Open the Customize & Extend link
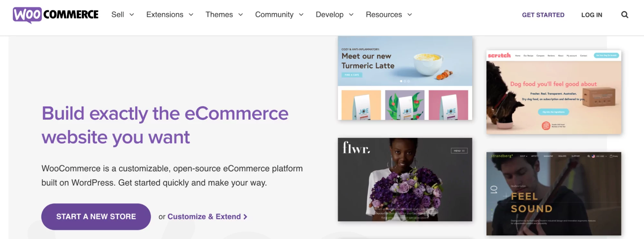Viewport: 644px width, 239px height. tap(205, 216)
